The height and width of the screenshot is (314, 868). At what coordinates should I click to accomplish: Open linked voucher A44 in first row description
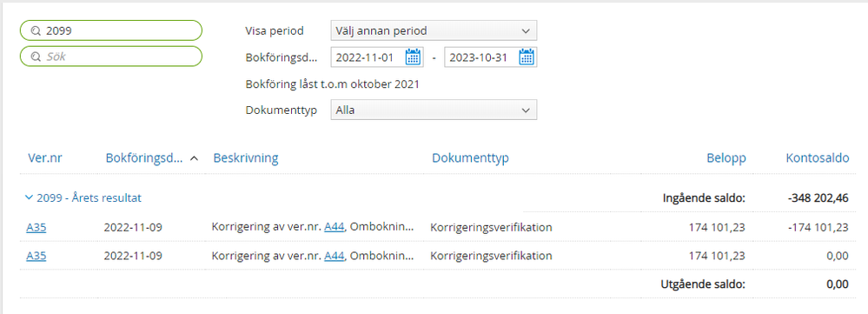334,227
